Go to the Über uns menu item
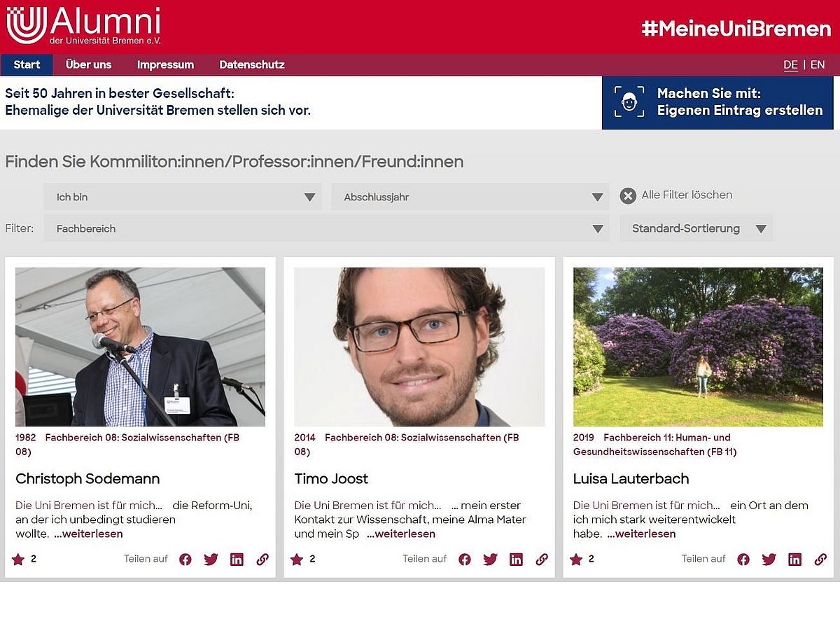Screen dimensions: 840x631 pyautogui.click(x=88, y=64)
